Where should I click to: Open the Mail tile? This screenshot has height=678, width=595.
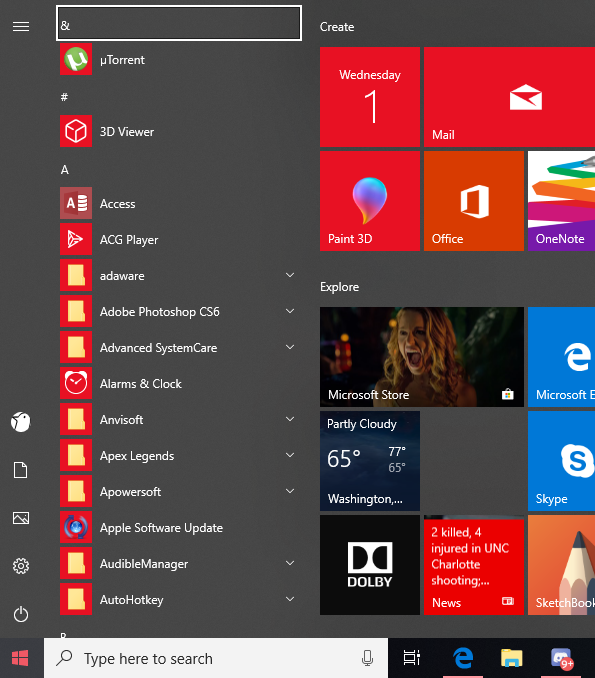pyautogui.click(x=509, y=97)
